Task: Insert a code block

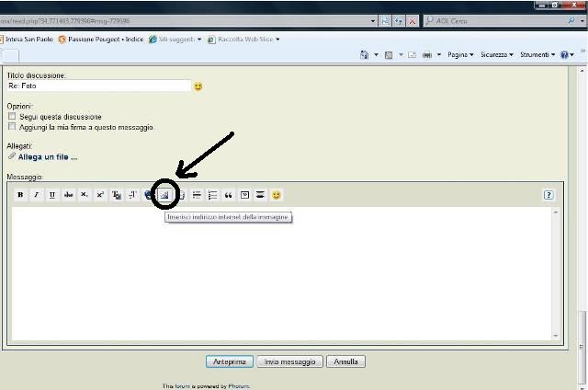Action: tap(244, 195)
